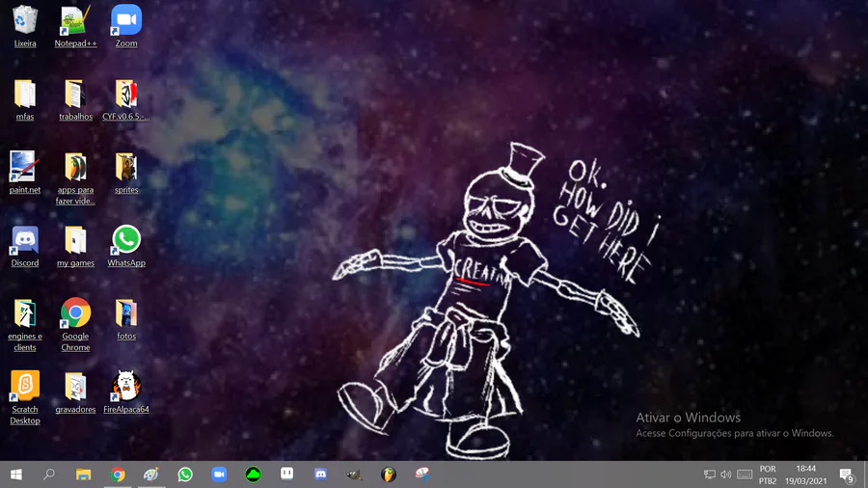
Task: Open WhatsApp from the taskbar
Action: (185, 474)
